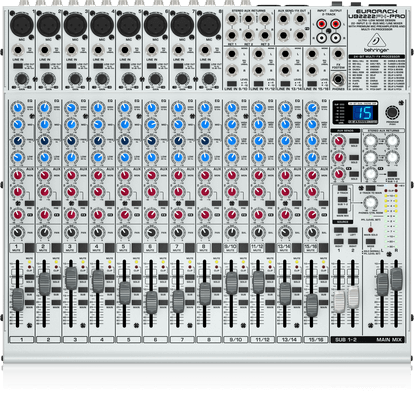Click the bottom-right aux send FX out jack
The image size is (414, 400).
pyautogui.click(x=300, y=35)
